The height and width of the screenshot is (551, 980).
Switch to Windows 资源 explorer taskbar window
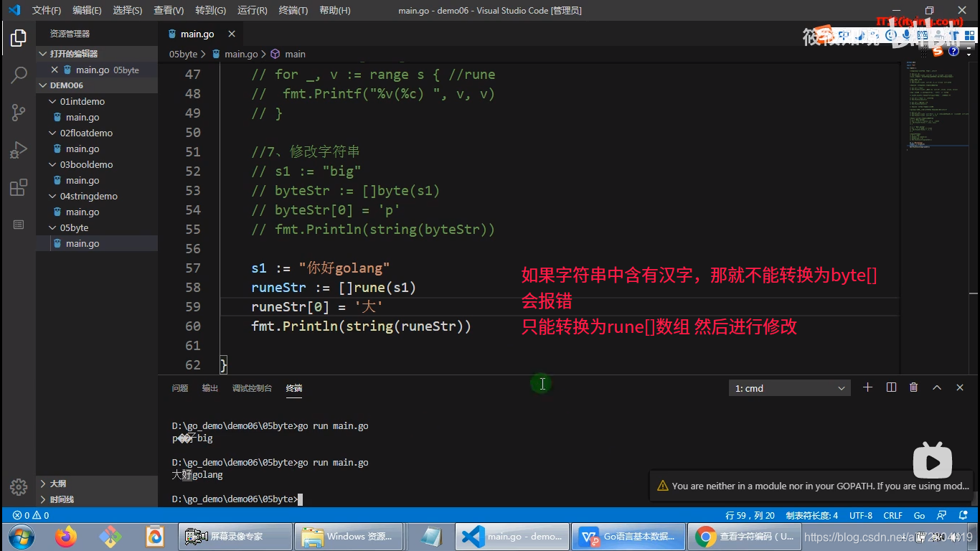point(347,536)
